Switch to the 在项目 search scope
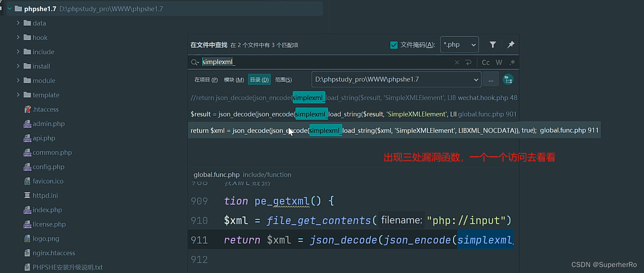644x273 pixels. click(x=206, y=79)
